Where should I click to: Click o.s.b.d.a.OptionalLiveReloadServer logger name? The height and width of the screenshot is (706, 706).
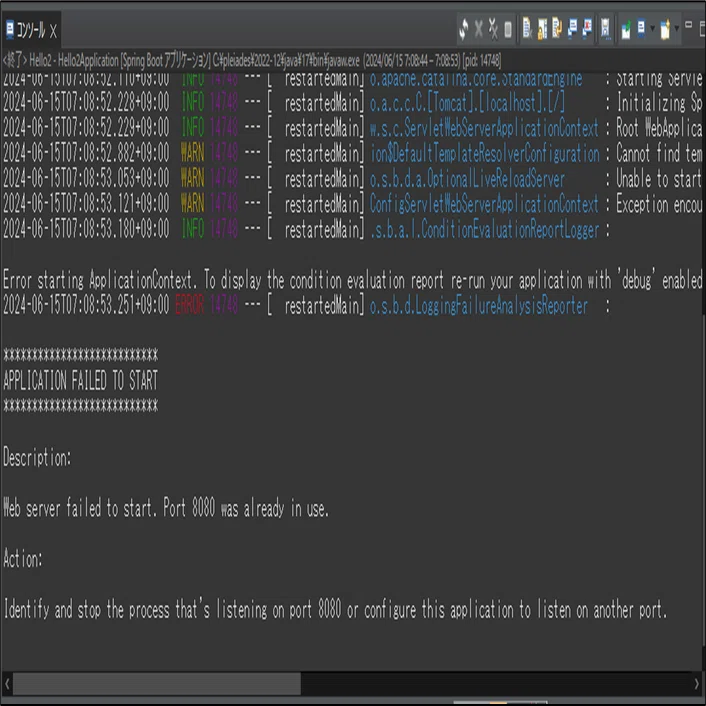coord(467,179)
